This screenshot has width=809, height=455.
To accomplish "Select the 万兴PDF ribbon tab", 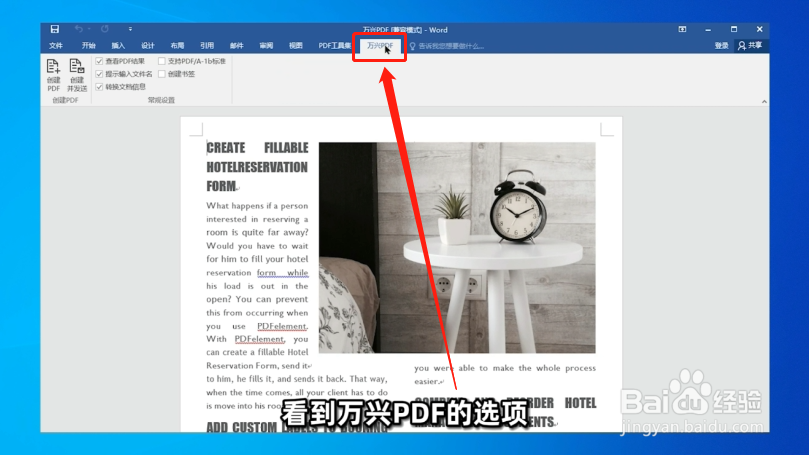I will (x=380, y=46).
